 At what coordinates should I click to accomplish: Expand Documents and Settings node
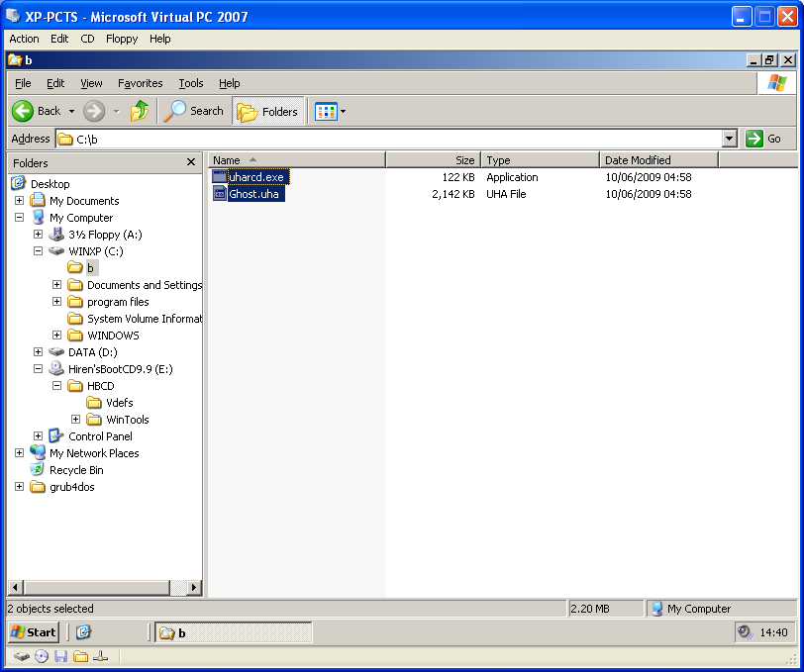click(56, 284)
